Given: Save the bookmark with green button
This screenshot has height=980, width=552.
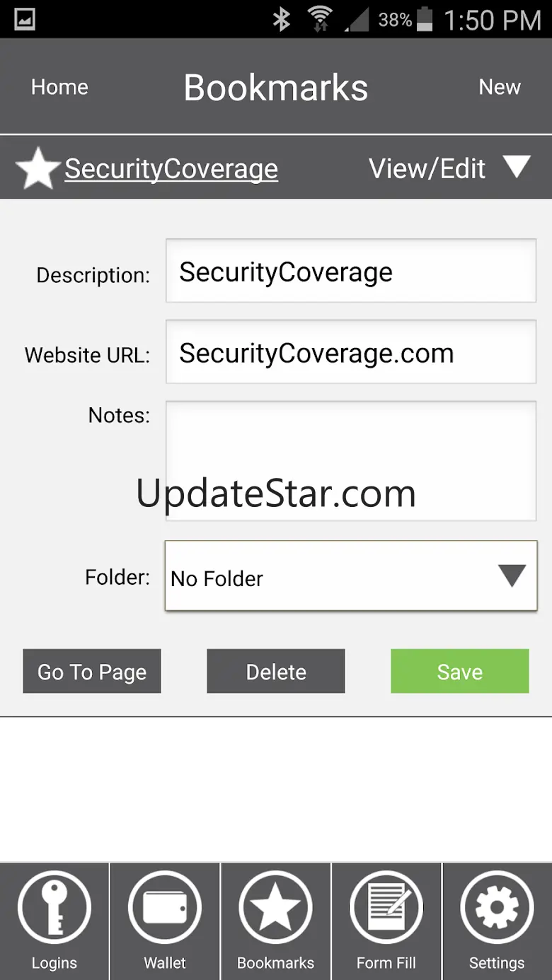Looking at the screenshot, I should (460, 671).
